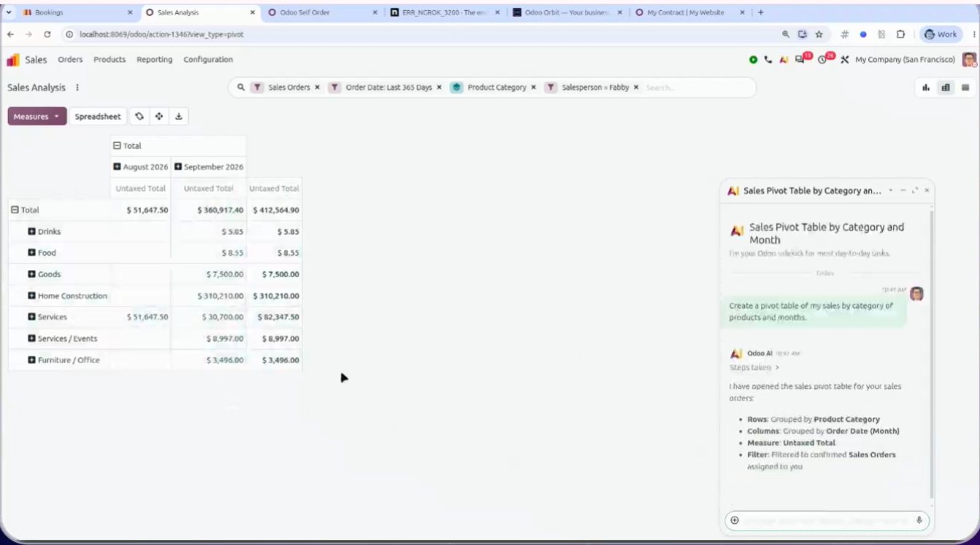
Task: Click the plus attach icon in AI chat
Action: click(735, 520)
